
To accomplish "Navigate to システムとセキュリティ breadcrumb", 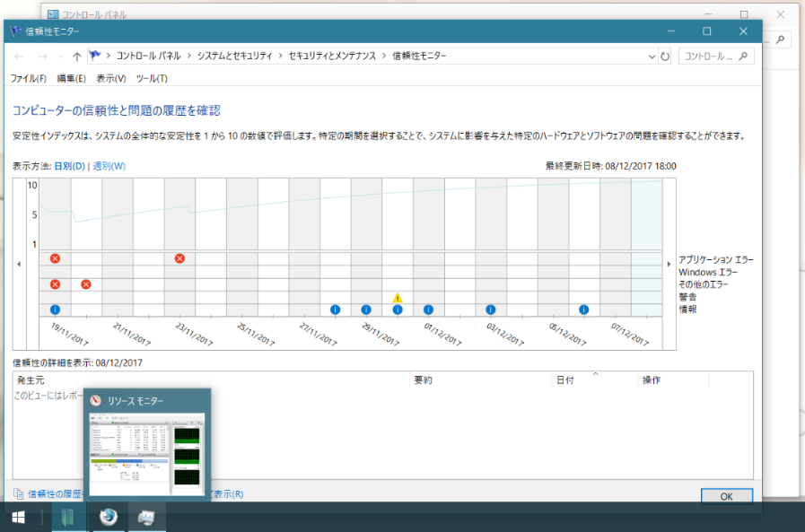I will point(234,56).
